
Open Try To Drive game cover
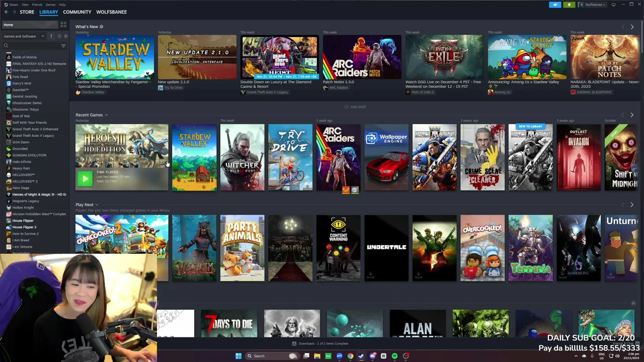pyautogui.click(x=290, y=157)
